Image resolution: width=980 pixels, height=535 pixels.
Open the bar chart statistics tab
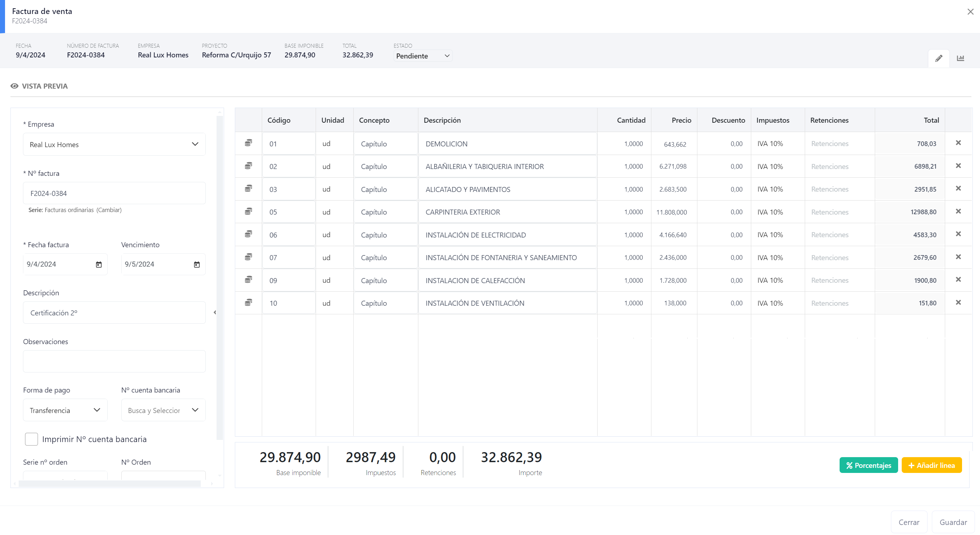pos(960,58)
